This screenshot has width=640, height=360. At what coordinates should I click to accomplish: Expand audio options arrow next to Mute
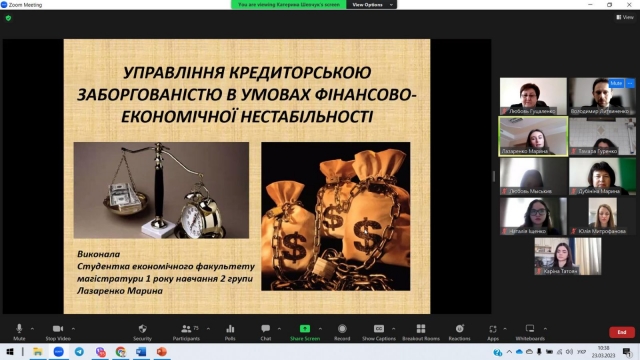[32, 329]
